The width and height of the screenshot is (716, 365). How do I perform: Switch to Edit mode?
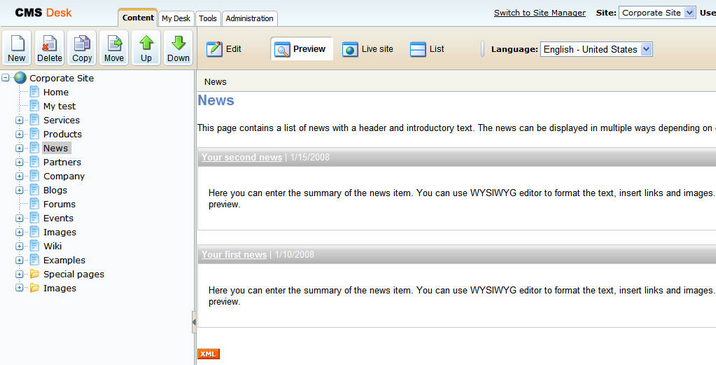click(x=224, y=49)
